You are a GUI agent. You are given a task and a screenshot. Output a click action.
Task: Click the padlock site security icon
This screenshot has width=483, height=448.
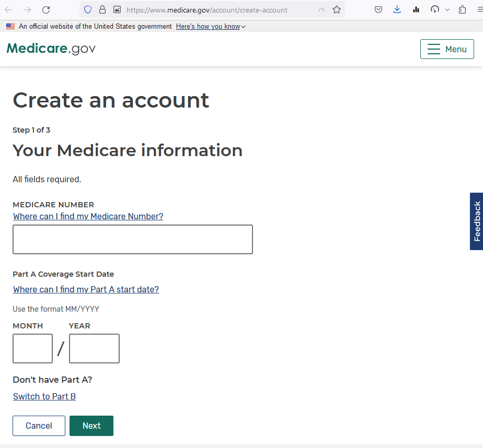tap(102, 9)
